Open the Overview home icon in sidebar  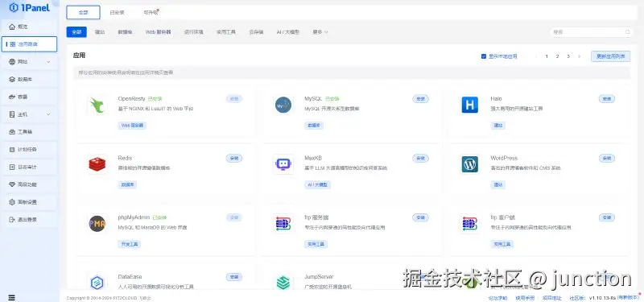click(x=12, y=27)
